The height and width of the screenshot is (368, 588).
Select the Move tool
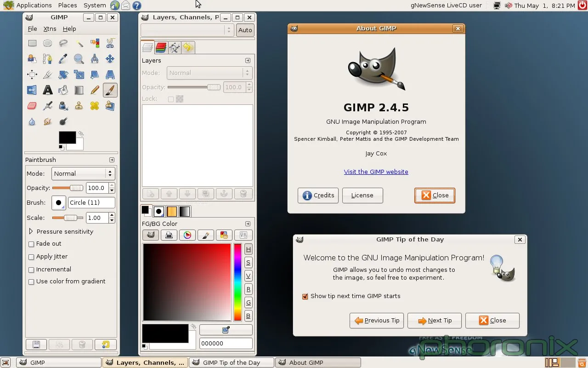pyautogui.click(x=110, y=59)
